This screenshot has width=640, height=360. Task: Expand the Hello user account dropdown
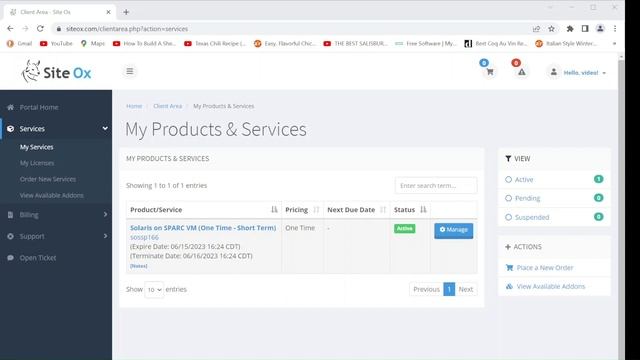[x=584, y=73]
